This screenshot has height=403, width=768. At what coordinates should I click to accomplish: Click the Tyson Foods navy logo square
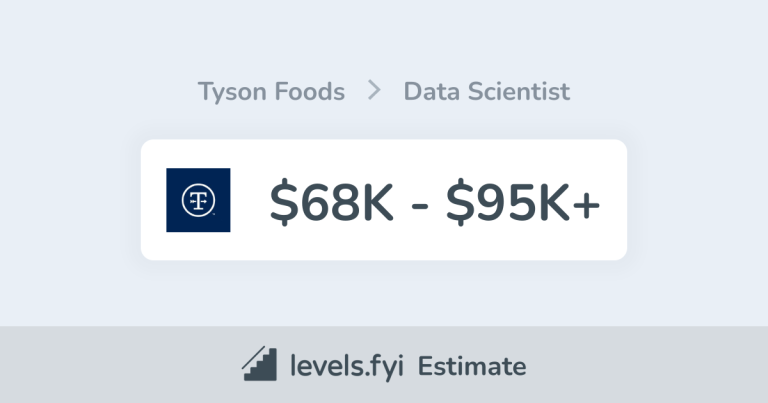point(198,200)
